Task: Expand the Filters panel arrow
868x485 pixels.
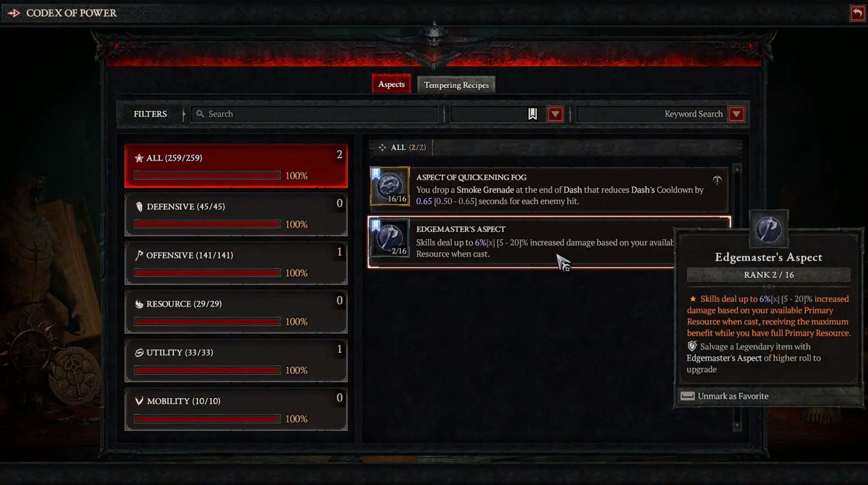Action: click(x=184, y=114)
